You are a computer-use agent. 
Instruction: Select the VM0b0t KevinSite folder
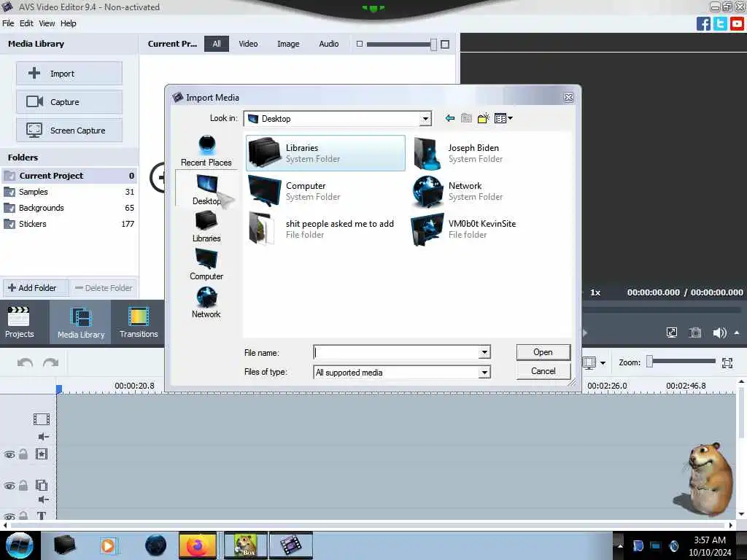point(463,228)
